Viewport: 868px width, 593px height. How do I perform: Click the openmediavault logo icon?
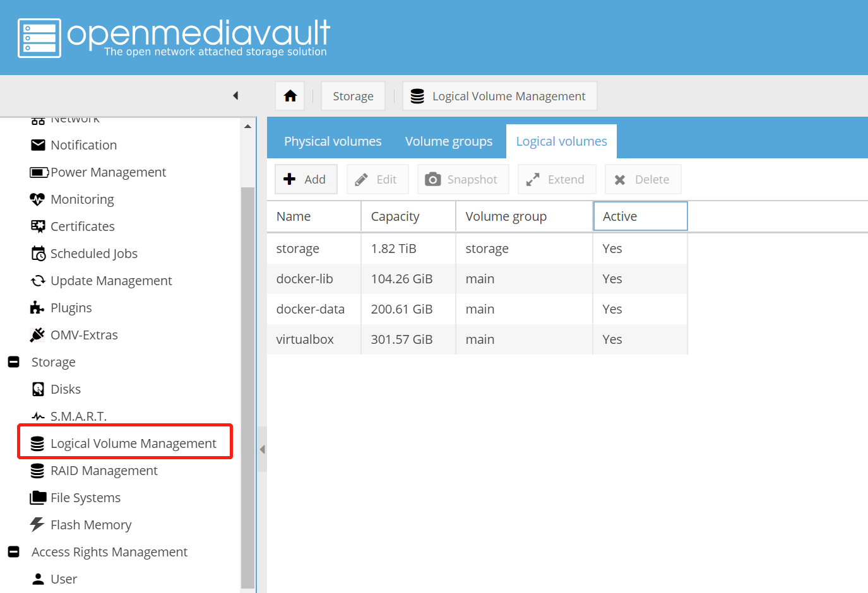[x=39, y=38]
